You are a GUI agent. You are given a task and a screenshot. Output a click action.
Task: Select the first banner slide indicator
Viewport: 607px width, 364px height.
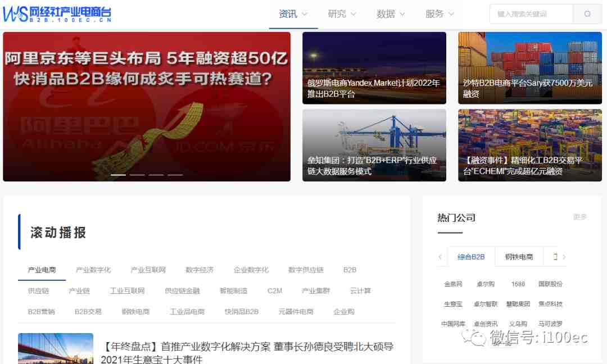coord(119,175)
